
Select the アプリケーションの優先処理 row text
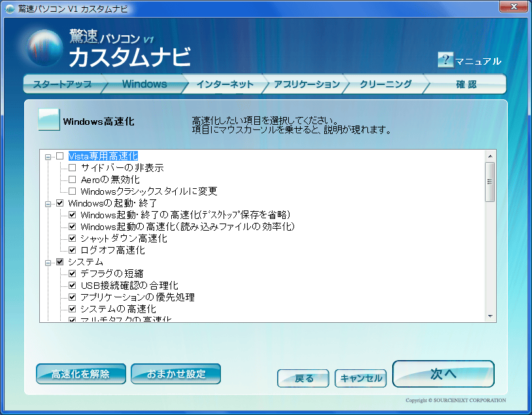tap(137, 297)
